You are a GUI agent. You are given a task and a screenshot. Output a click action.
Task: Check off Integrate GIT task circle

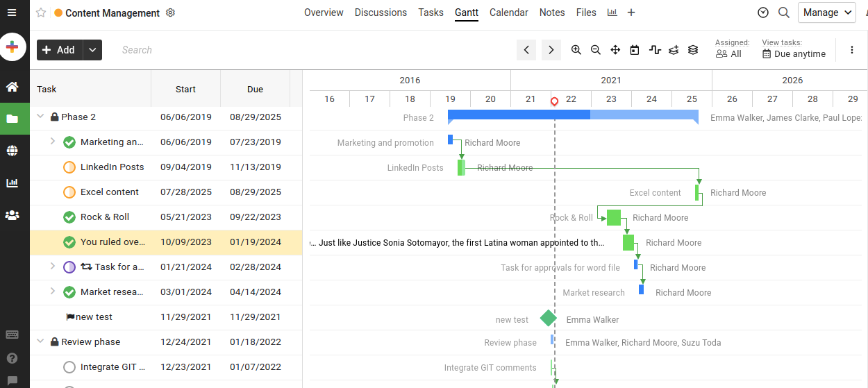pos(69,367)
